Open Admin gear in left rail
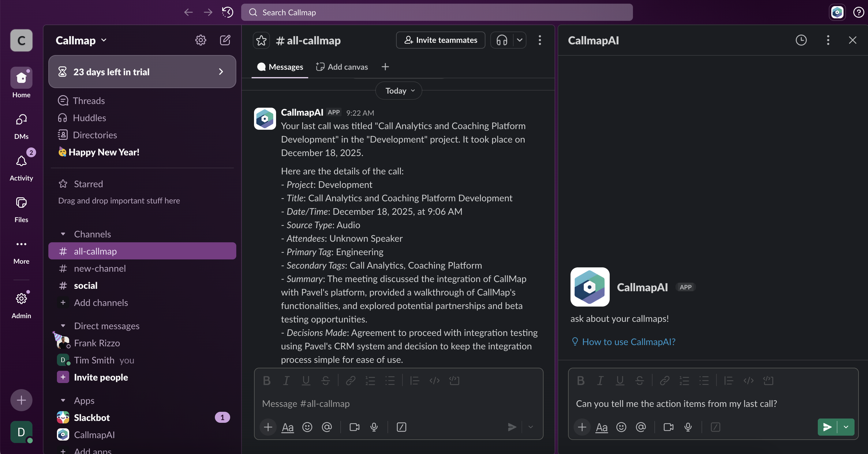The width and height of the screenshot is (868, 454). pos(21,305)
